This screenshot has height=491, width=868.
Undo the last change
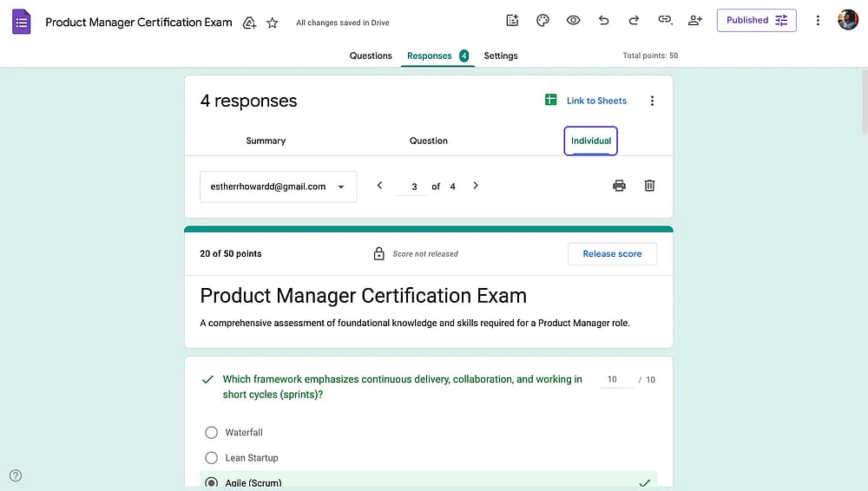[x=603, y=21]
